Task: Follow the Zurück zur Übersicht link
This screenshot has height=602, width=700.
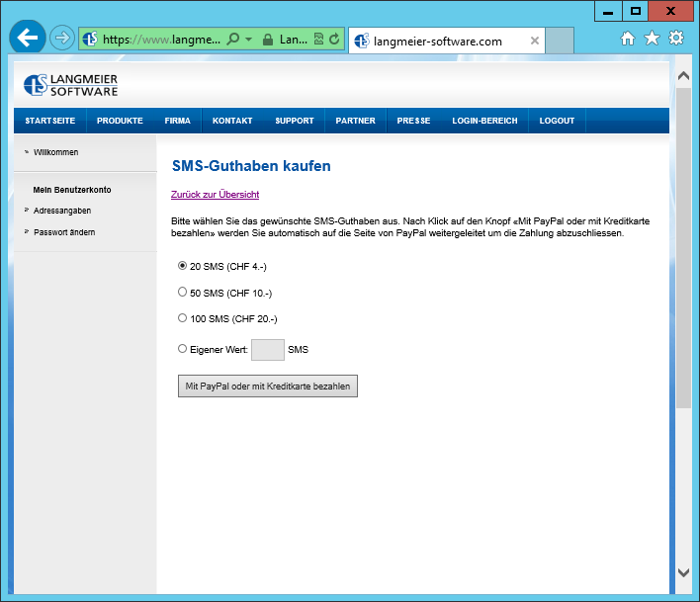Action: pyautogui.click(x=215, y=195)
